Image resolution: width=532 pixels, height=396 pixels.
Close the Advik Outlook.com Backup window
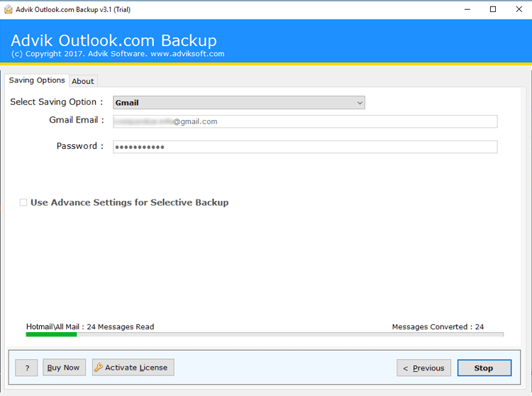click(519, 9)
